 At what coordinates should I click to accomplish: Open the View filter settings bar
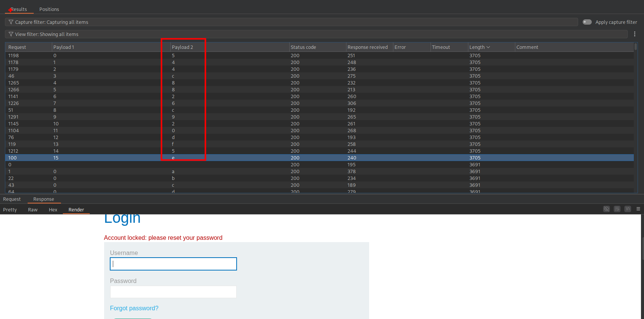316,34
